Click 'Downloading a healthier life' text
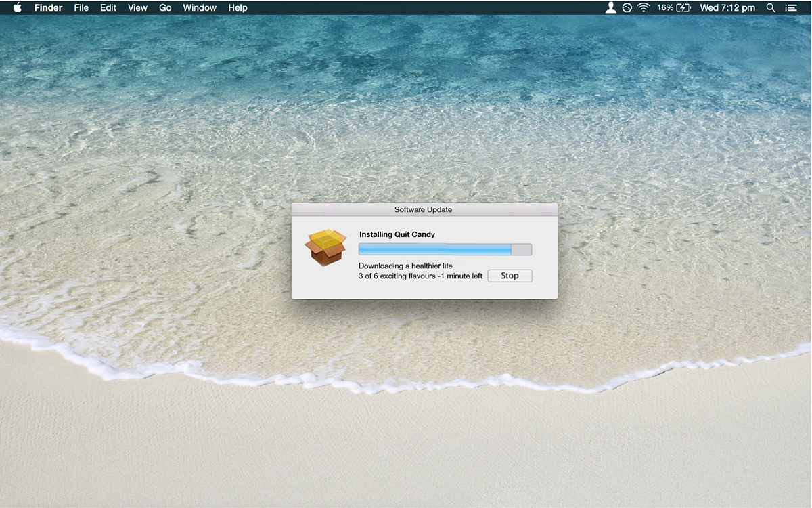This screenshot has height=508, width=812. coord(405,266)
